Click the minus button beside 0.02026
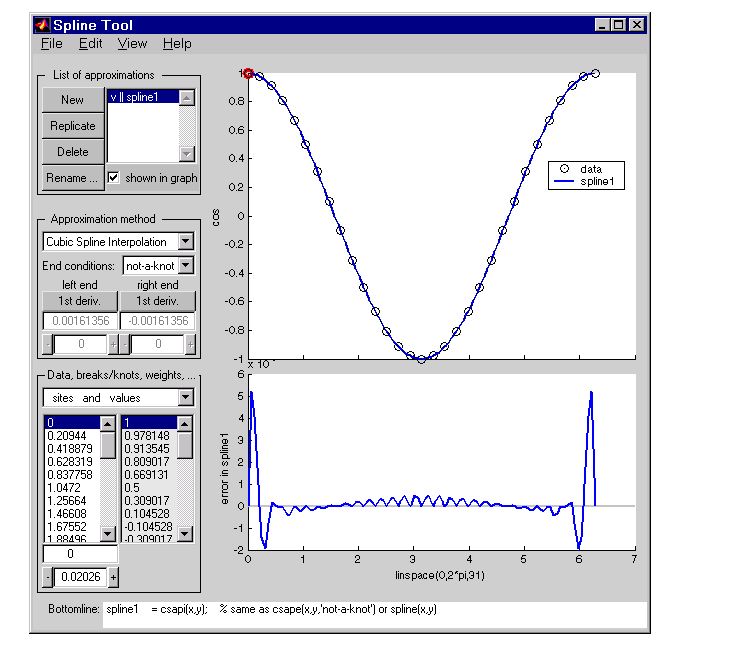The image size is (749, 648). coord(46,577)
